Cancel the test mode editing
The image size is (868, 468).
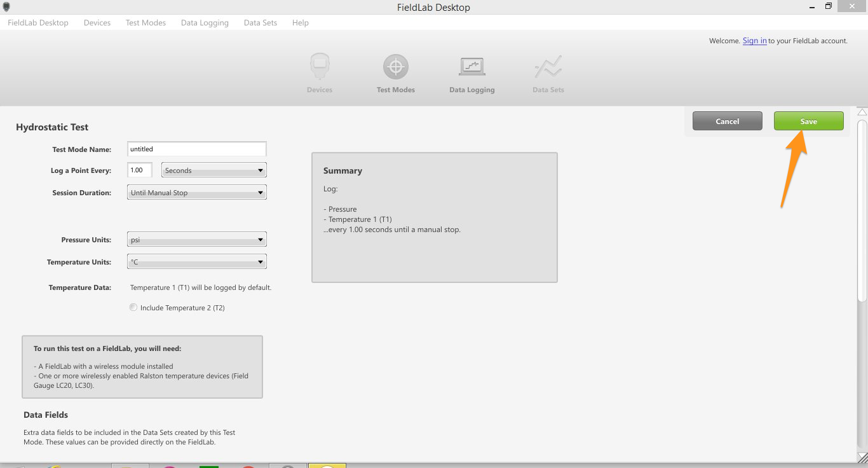tap(727, 121)
